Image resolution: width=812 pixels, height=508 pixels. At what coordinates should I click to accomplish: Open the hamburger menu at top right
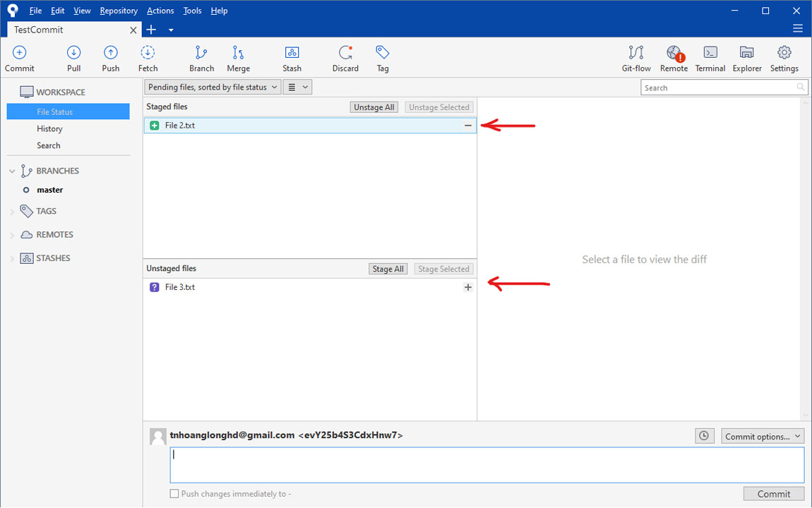coord(797,28)
